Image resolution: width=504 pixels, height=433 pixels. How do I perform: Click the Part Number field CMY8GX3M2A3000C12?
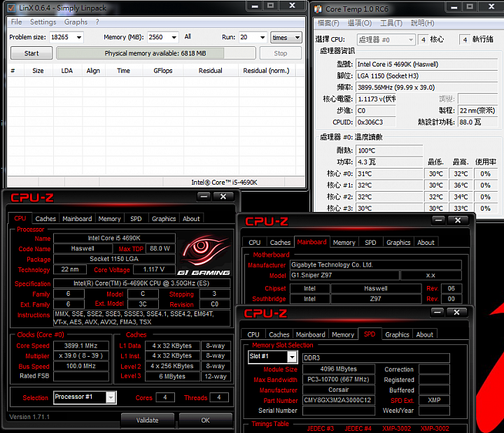click(x=339, y=400)
